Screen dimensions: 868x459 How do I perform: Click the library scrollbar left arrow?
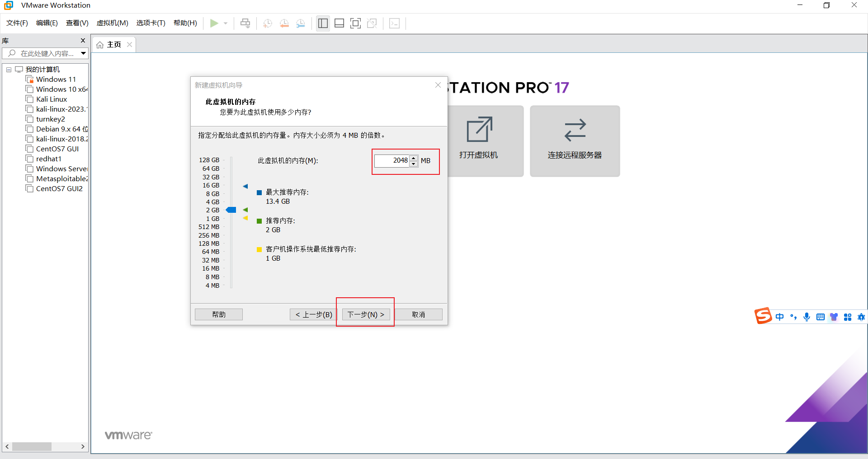(x=7, y=446)
